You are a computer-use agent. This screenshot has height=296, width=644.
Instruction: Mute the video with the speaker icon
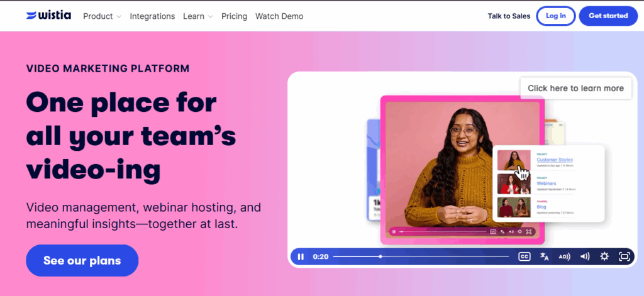pos(584,256)
